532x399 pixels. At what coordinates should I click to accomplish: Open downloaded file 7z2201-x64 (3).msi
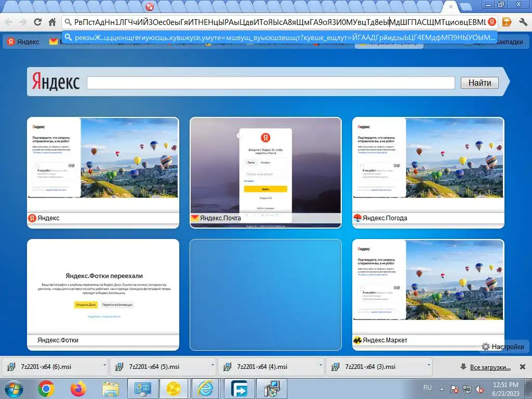click(x=375, y=367)
